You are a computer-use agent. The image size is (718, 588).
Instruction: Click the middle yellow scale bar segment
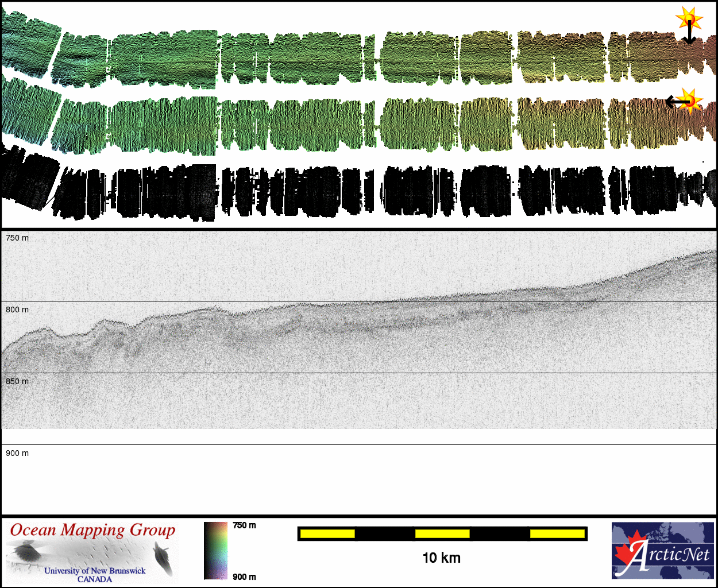(442, 534)
